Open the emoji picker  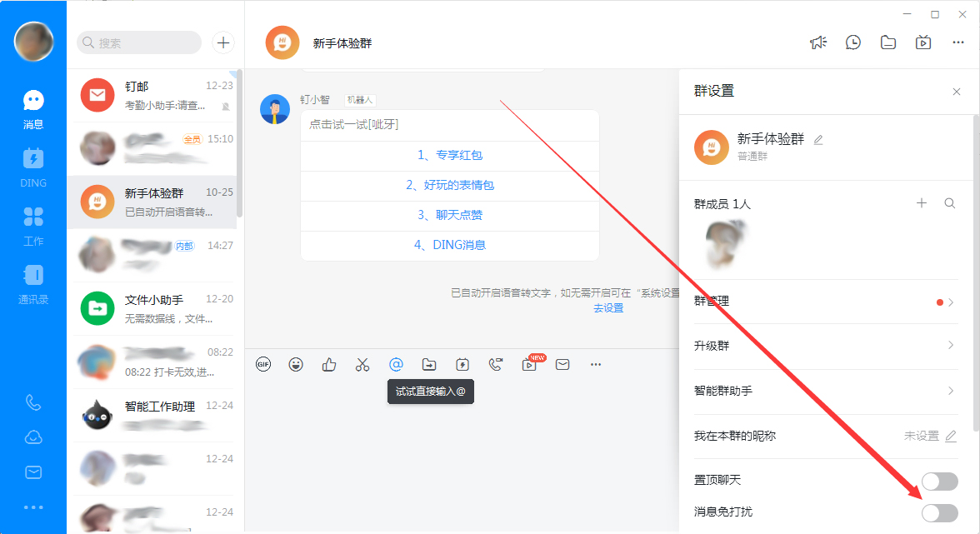pos(296,364)
